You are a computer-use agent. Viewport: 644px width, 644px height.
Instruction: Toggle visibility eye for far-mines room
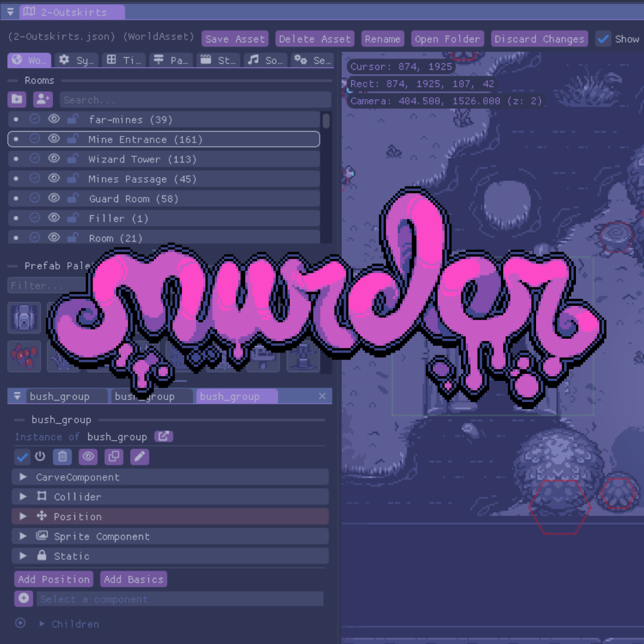tap(54, 119)
